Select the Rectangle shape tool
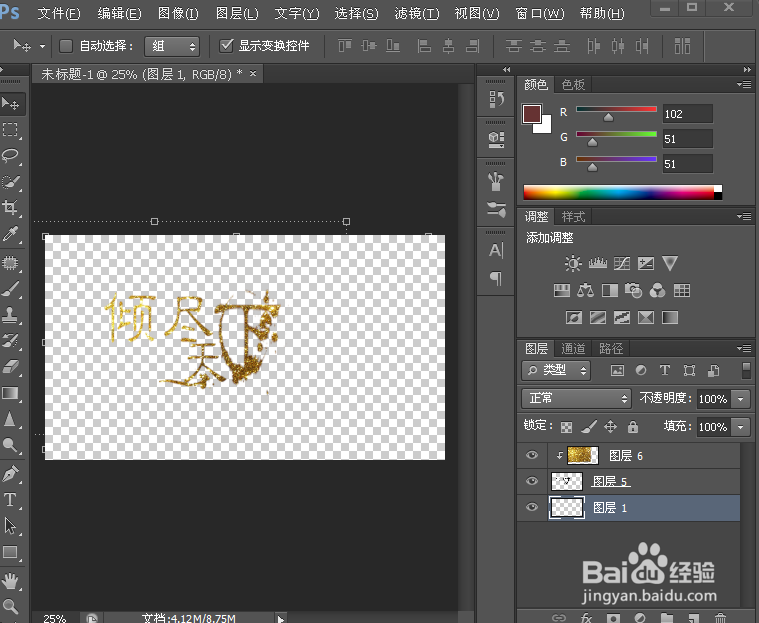 10,552
